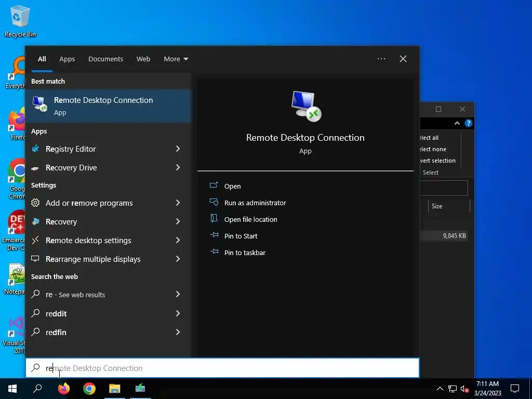Expand Recovery Drive result arrow

(x=178, y=167)
